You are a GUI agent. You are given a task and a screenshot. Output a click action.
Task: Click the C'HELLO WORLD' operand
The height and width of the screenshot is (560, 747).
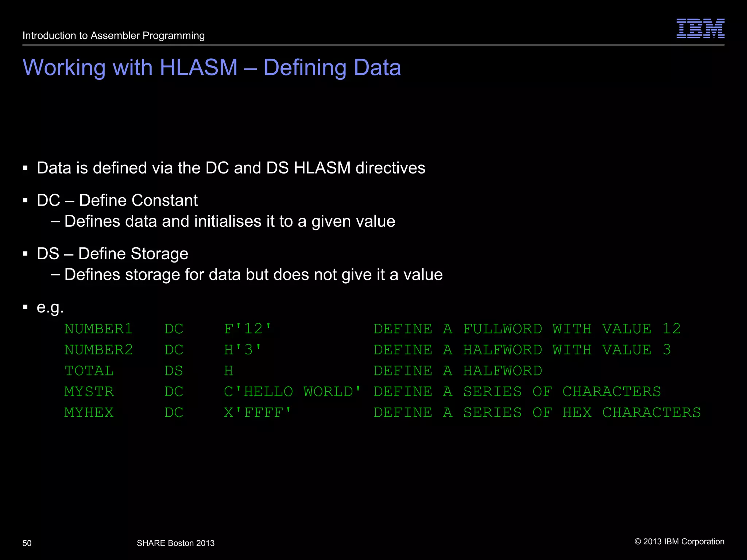pyautogui.click(x=292, y=392)
